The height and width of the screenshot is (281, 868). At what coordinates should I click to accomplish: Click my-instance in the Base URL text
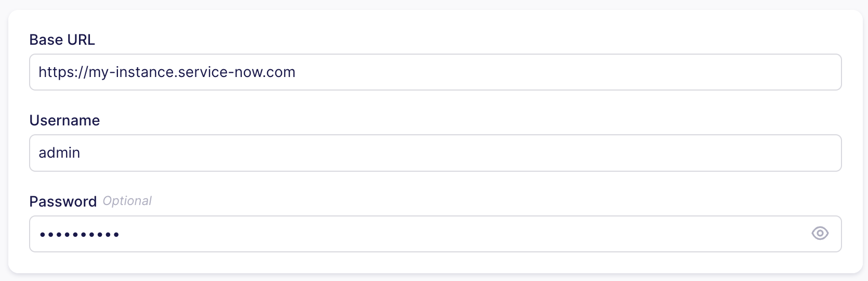(x=132, y=72)
